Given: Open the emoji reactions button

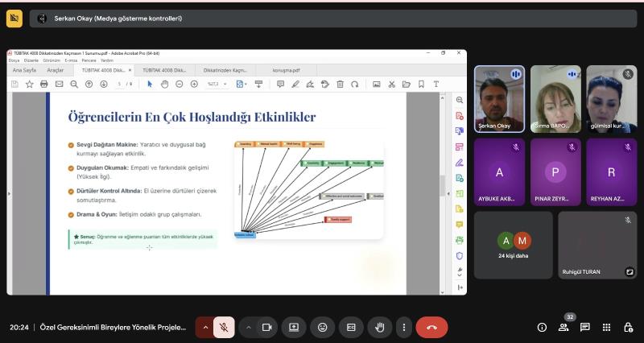Looking at the screenshot, I should coord(323,327).
